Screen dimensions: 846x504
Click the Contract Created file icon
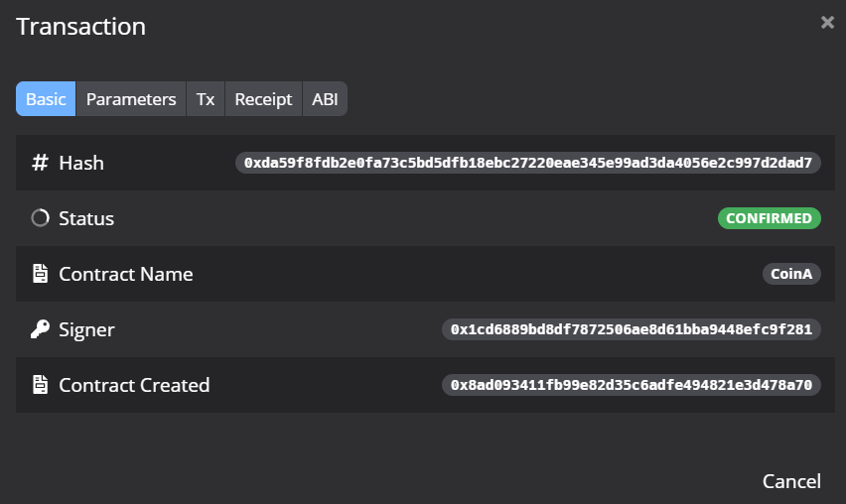pyautogui.click(x=40, y=385)
